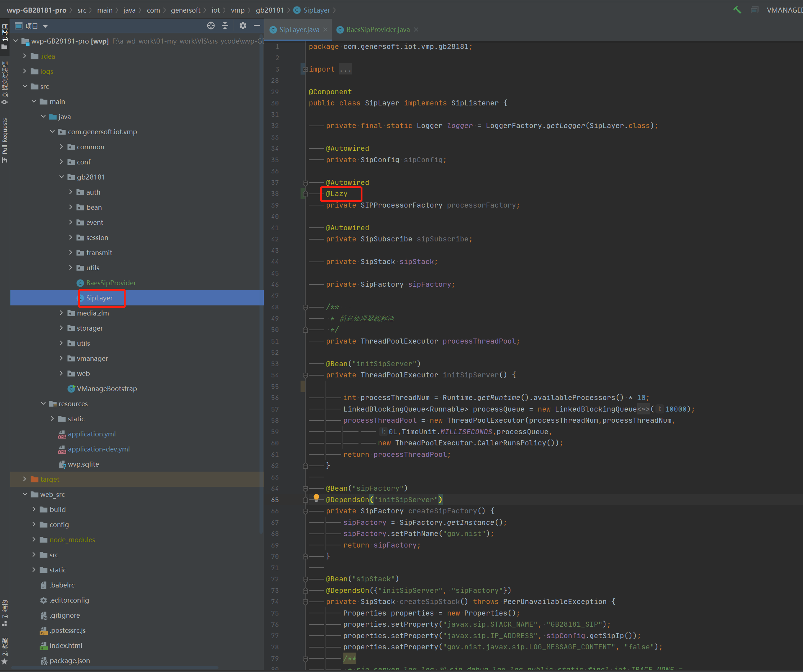Expand the .idea folder
803x672 pixels.
[25, 56]
